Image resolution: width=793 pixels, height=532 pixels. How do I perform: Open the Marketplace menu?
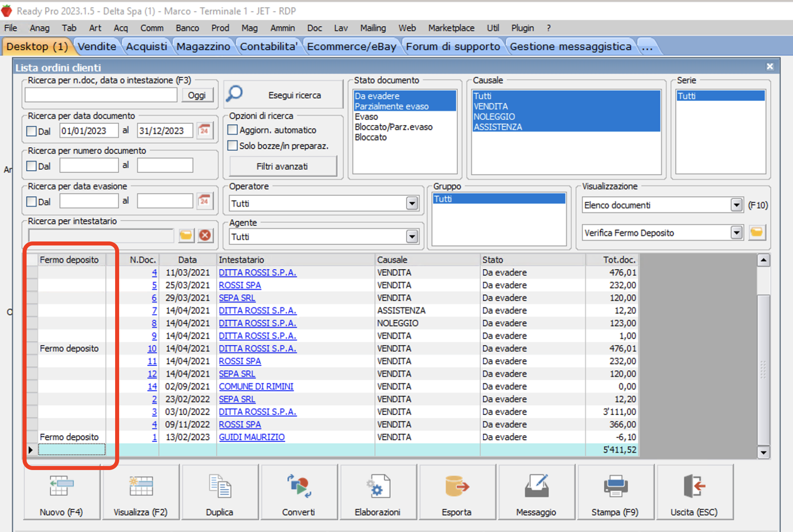(451, 28)
